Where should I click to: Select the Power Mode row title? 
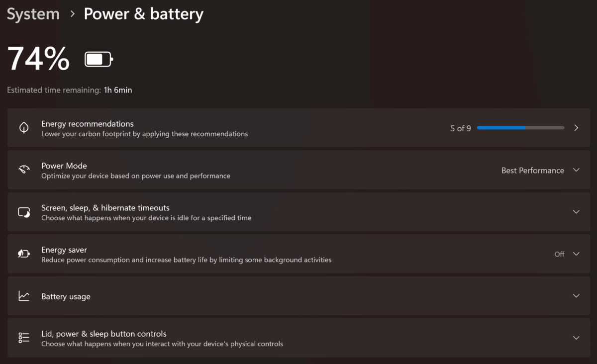pos(64,166)
